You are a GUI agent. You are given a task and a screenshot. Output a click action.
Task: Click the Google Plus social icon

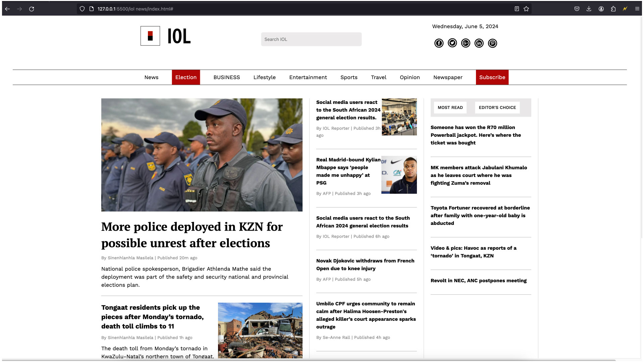coord(466,43)
